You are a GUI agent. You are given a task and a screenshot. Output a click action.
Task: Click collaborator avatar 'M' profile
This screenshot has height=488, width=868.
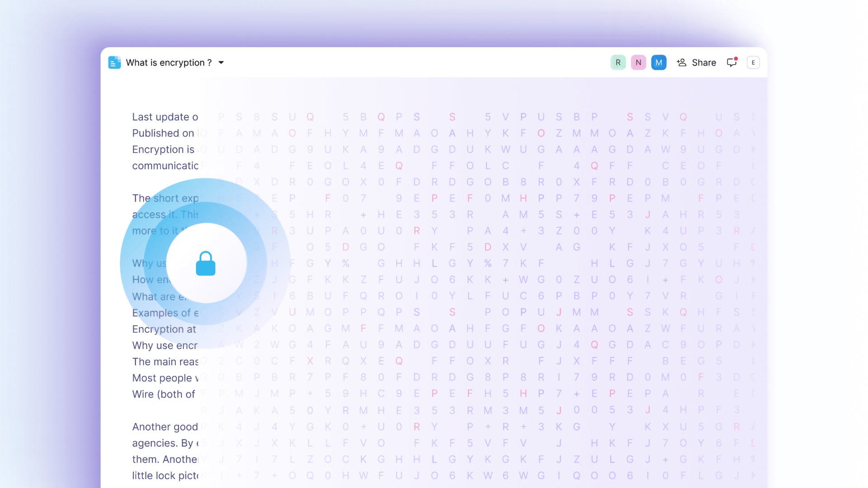[x=658, y=62]
